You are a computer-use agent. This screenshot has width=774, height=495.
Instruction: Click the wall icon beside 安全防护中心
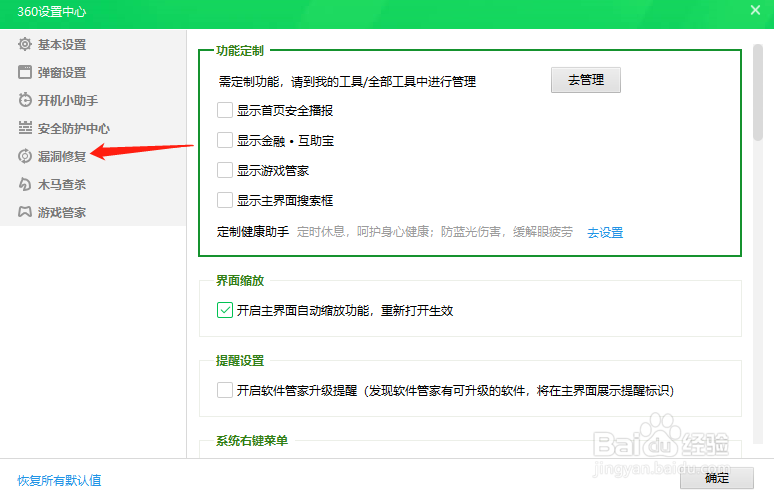25,128
